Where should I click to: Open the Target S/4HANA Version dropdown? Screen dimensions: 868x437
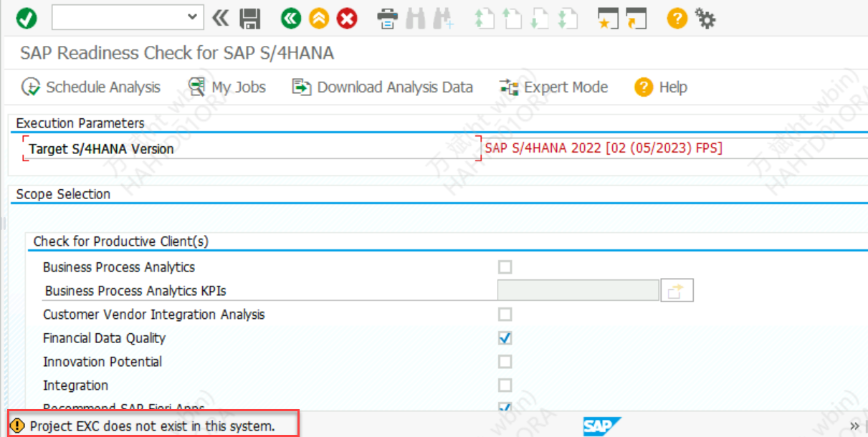pos(674,148)
